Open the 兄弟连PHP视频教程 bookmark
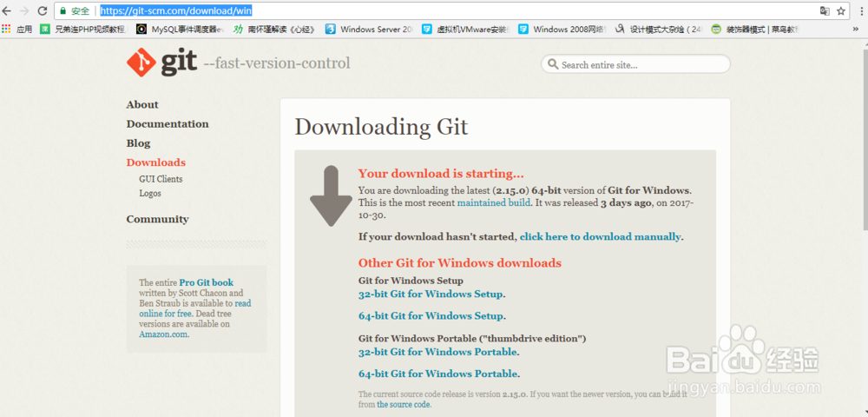The image size is (868, 417). coord(84,30)
